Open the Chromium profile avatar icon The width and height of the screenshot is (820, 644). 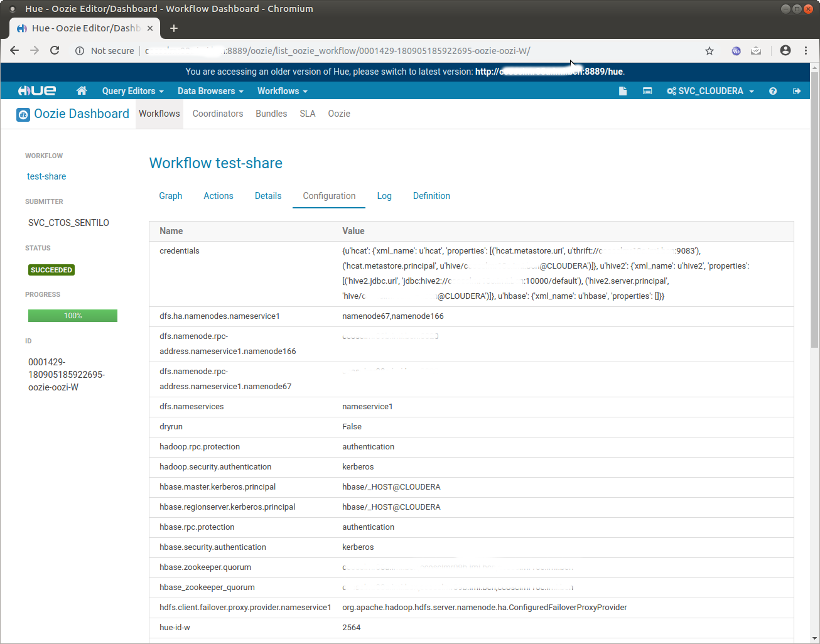[785, 50]
